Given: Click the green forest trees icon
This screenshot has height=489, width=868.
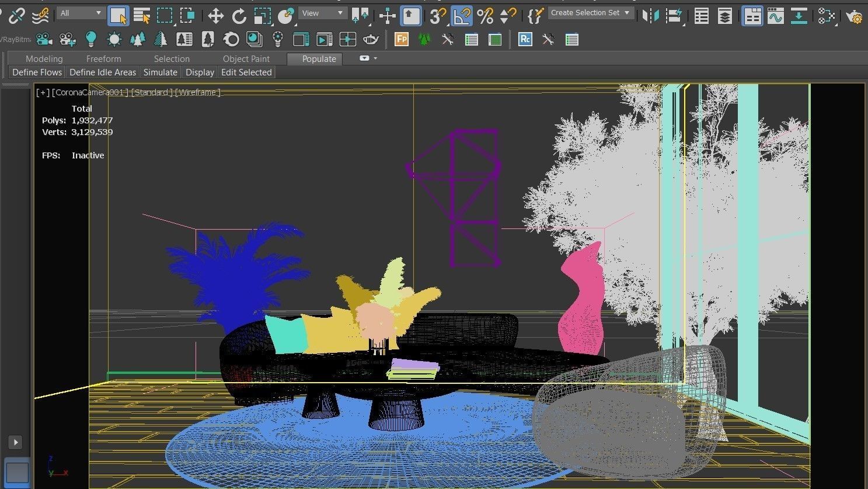Looking at the screenshot, I should pos(424,40).
